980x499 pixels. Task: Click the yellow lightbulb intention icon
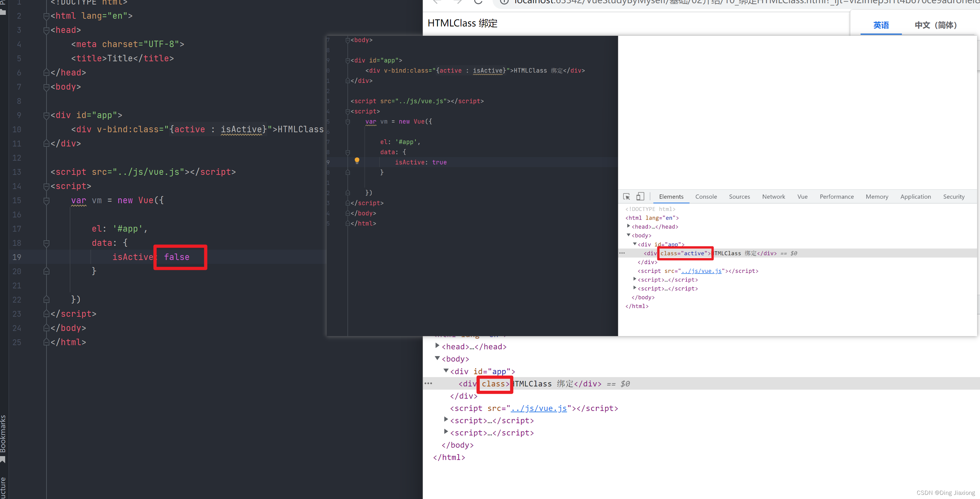357,161
